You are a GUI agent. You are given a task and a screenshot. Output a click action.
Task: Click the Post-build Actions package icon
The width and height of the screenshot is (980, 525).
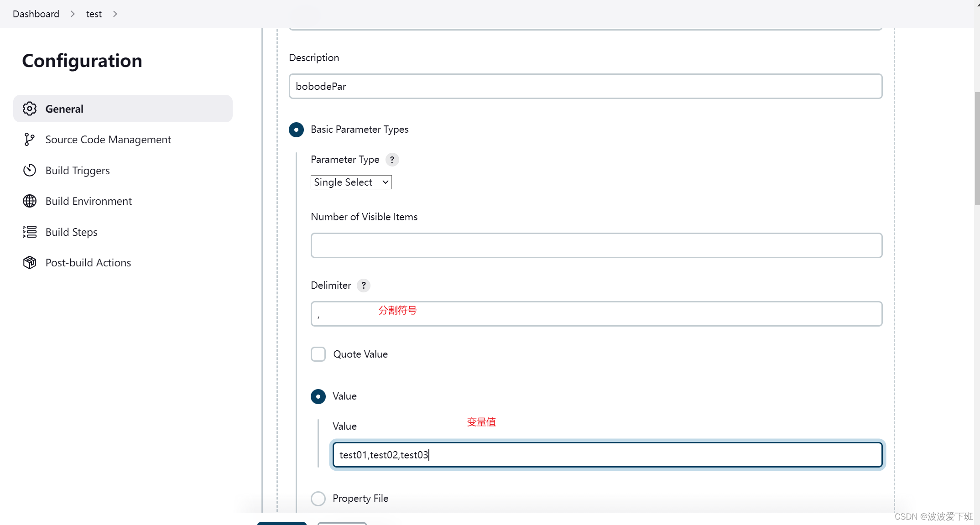tap(29, 262)
